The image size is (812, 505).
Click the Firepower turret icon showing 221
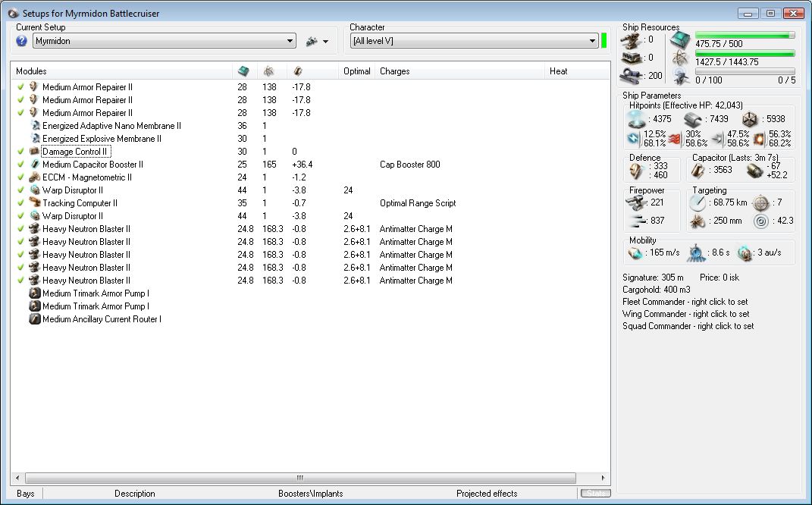coord(635,202)
